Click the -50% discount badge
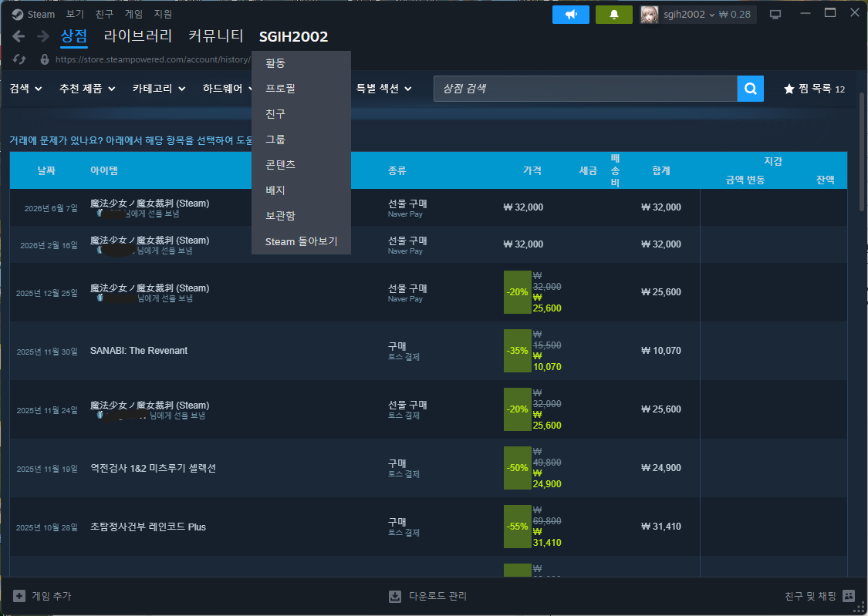The image size is (868, 616). [518, 468]
